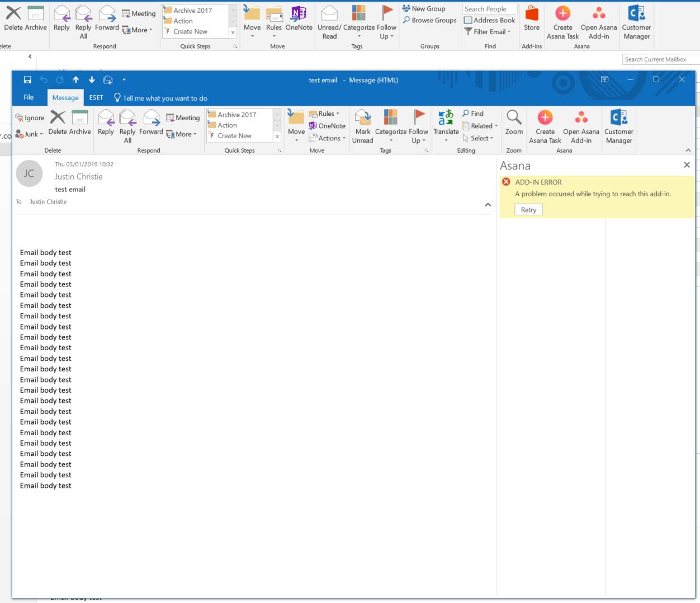
Task: Click Mark Unread in message window
Action: [x=363, y=126]
